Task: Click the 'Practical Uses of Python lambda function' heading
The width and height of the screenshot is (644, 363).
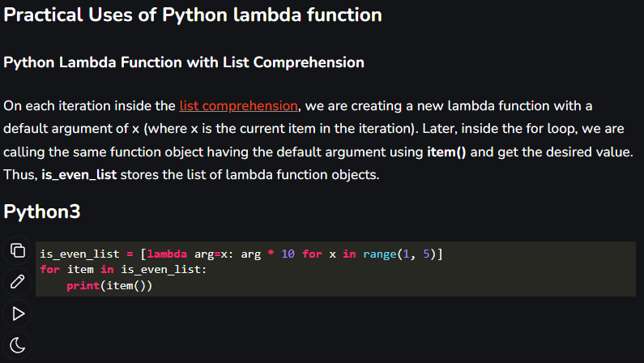Action: (193, 15)
